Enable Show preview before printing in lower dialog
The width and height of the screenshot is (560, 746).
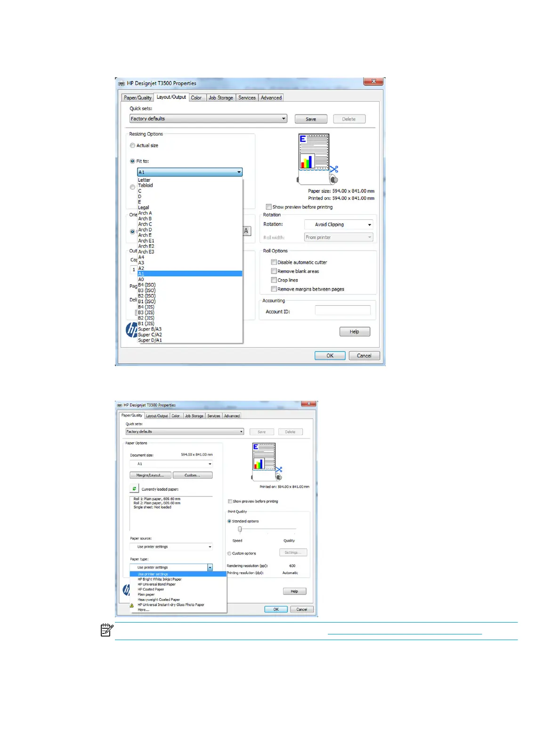point(230,502)
